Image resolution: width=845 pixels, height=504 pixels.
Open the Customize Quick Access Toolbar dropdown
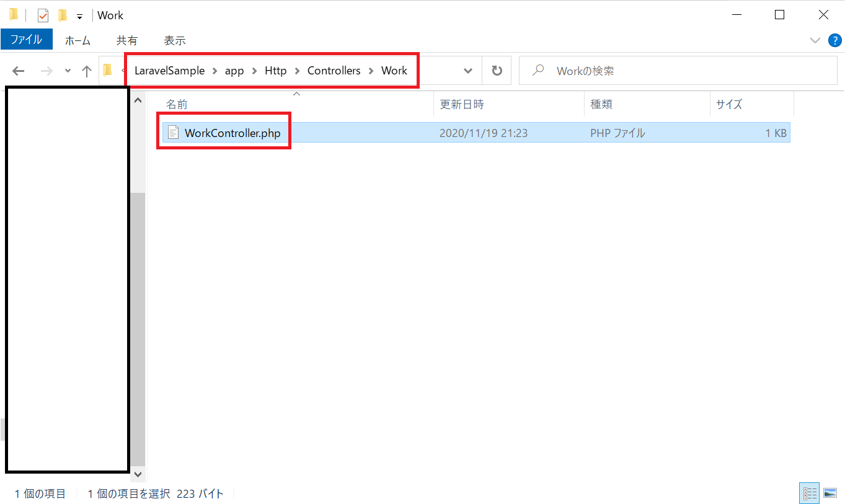79,16
